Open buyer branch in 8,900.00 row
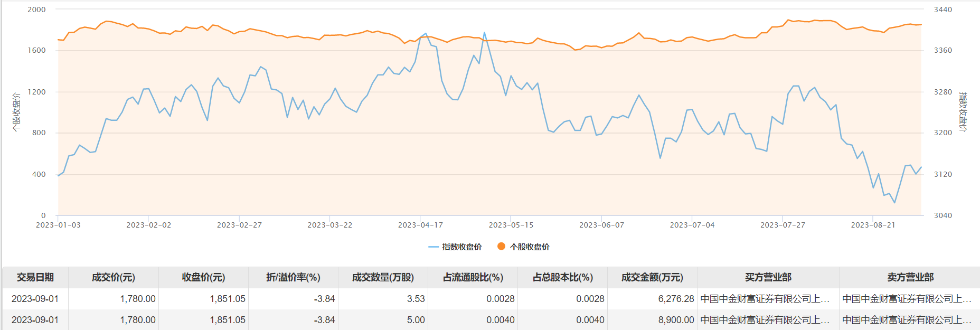This screenshot has width=980, height=330. click(765, 320)
